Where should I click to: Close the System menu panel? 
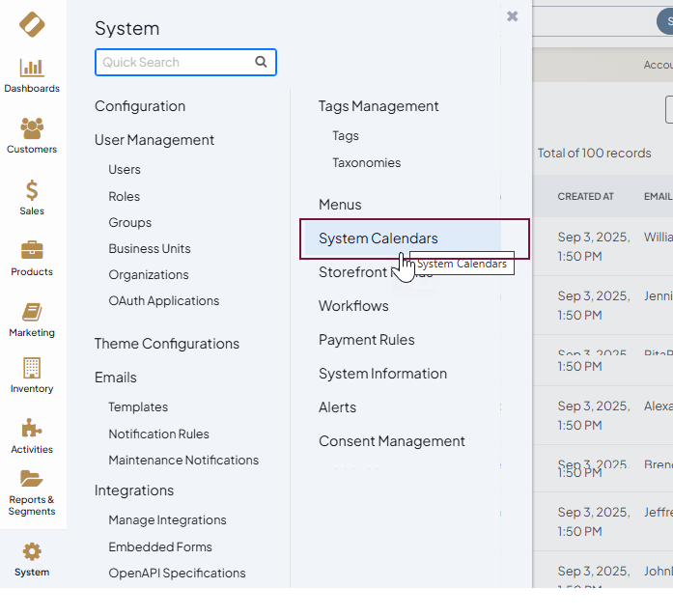pyautogui.click(x=512, y=16)
